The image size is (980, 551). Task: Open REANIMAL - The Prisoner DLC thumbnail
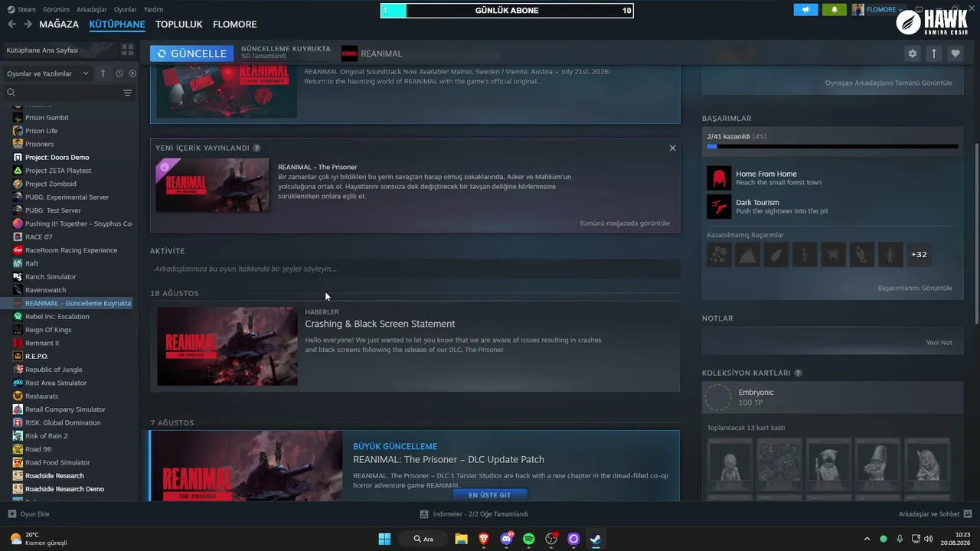[212, 185]
